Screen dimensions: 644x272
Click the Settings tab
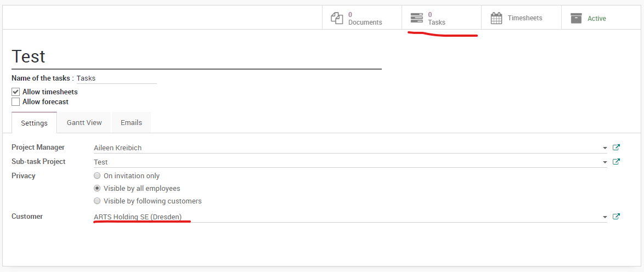tap(34, 123)
